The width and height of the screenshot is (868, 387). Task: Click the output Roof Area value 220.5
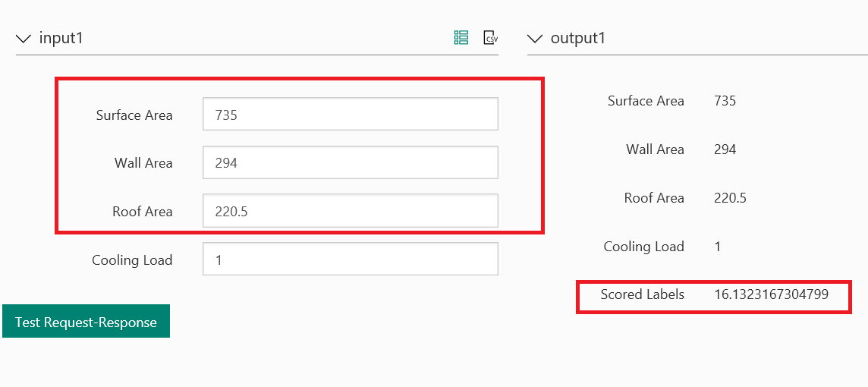(x=730, y=198)
